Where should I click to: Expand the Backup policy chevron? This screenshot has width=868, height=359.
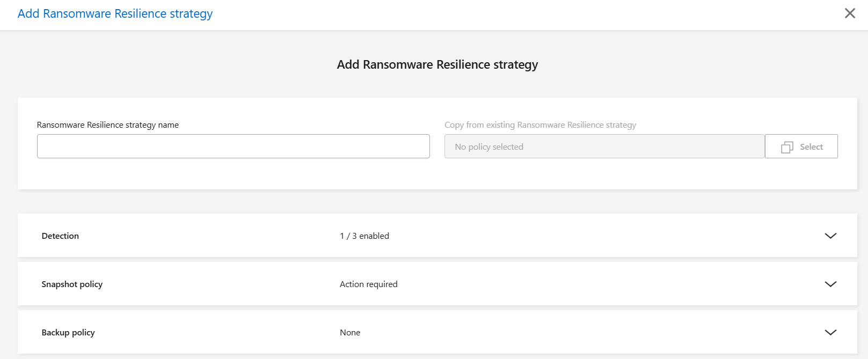pyautogui.click(x=830, y=332)
